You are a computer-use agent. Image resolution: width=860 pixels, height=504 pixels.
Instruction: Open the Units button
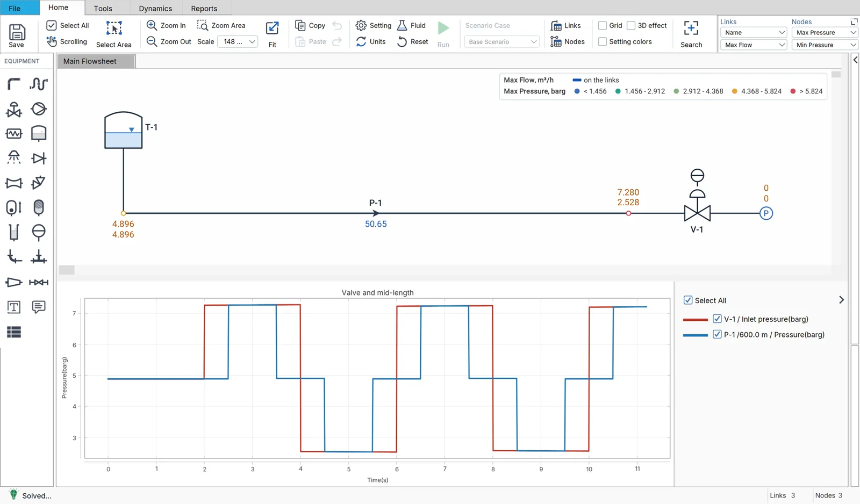click(x=371, y=41)
